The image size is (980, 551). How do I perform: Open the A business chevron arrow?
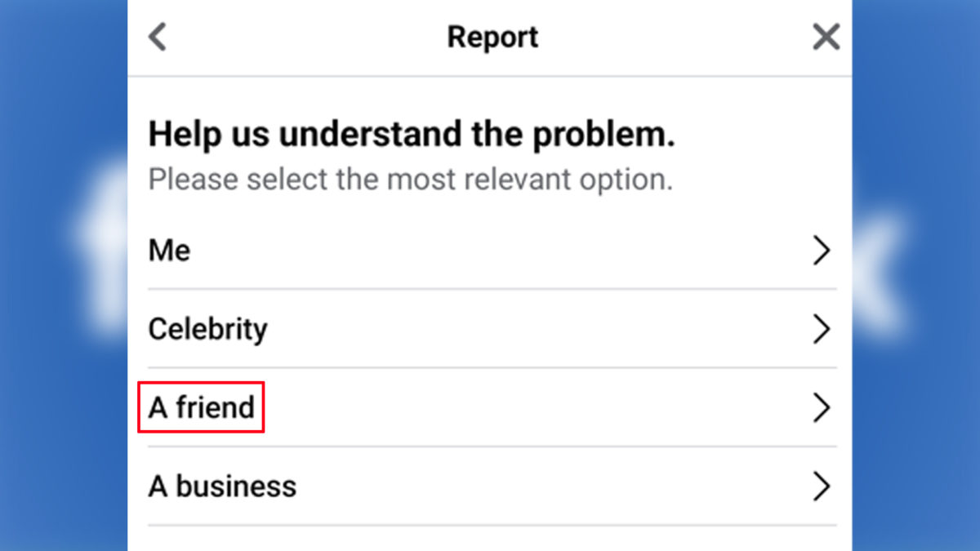coord(822,486)
